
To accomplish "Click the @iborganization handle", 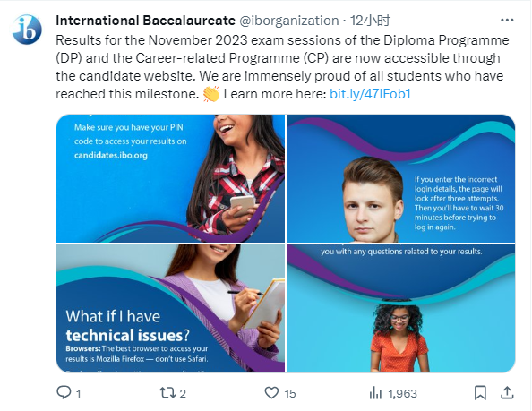I will point(289,21).
